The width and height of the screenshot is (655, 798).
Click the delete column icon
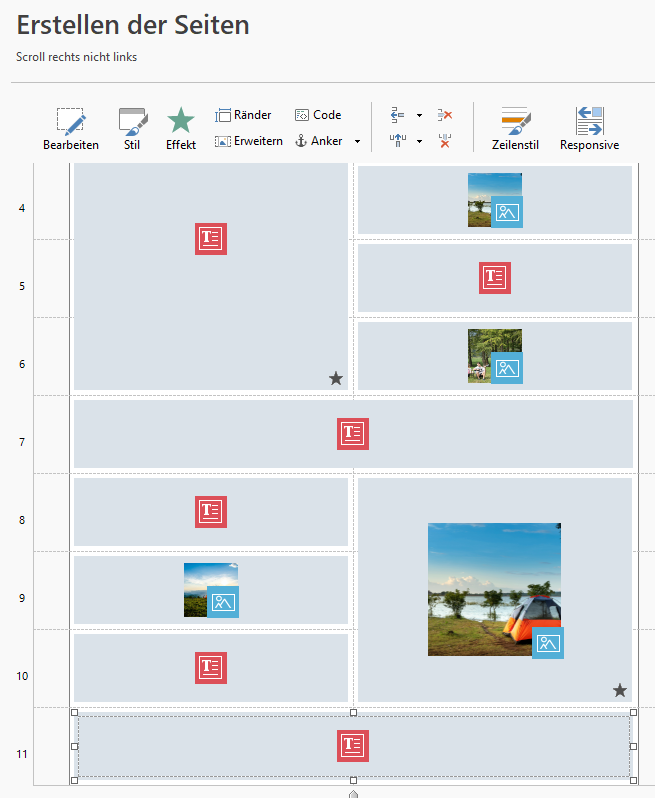(445, 141)
